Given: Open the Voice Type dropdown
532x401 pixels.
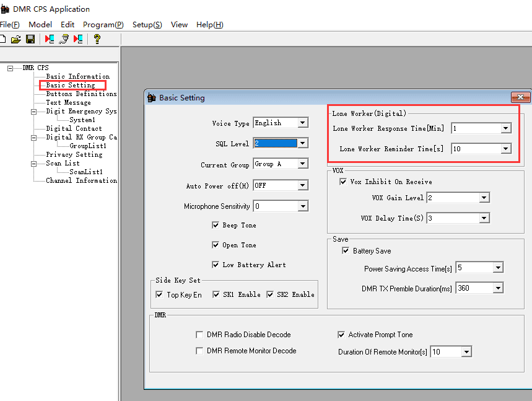Looking at the screenshot, I should [302, 123].
